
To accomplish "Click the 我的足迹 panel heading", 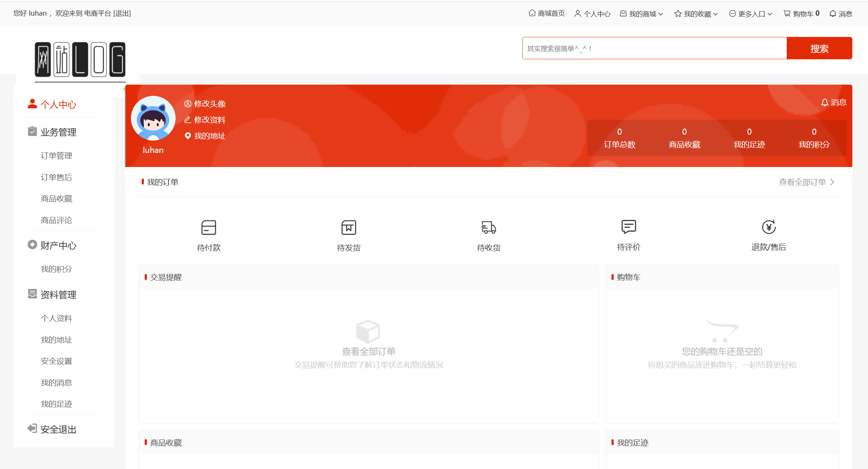I will pyautogui.click(x=633, y=443).
